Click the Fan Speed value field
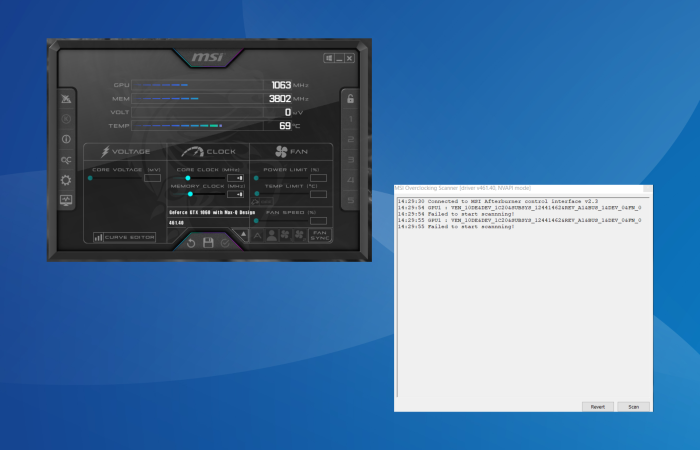Screen dimensions: 700x450 (318, 221)
